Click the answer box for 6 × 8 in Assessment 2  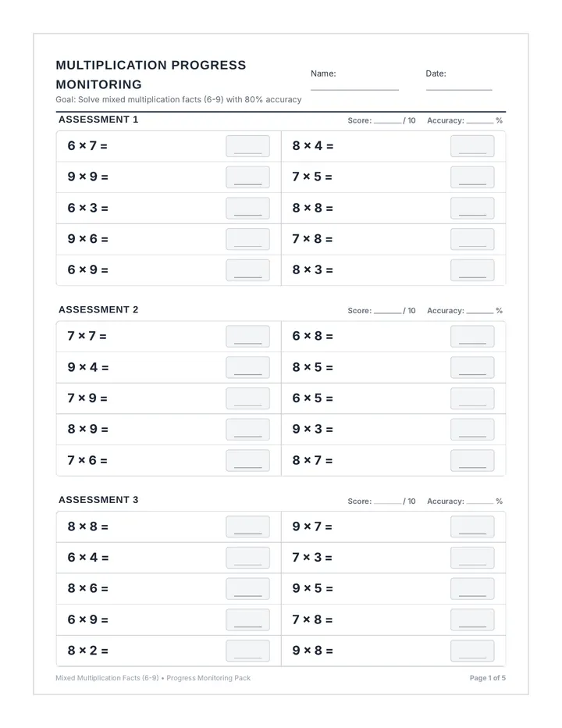(472, 336)
